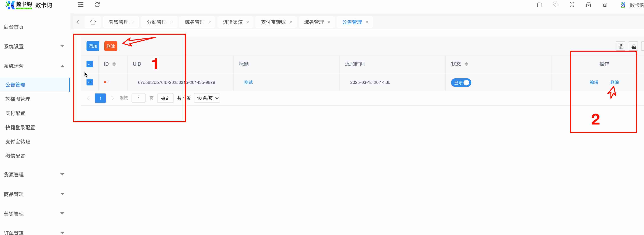This screenshot has width=644, height=235.
Task: Open the 10 条/页 page size dropdown
Action: point(207,98)
